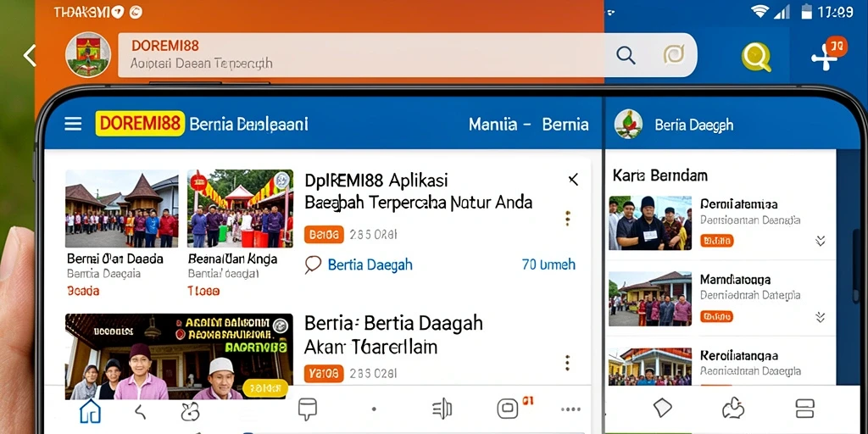Tap orange tag on Akan Tbarerllam card
The height and width of the screenshot is (434, 868).
(324, 374)
